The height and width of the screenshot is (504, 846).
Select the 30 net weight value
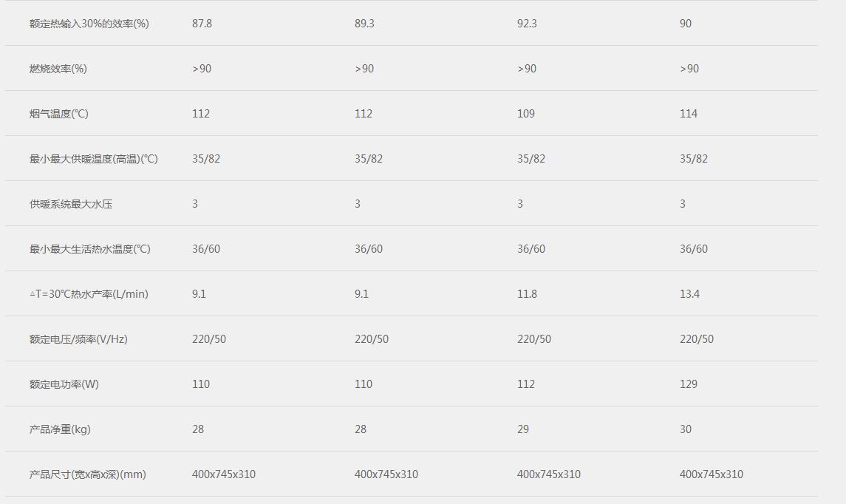686,429
